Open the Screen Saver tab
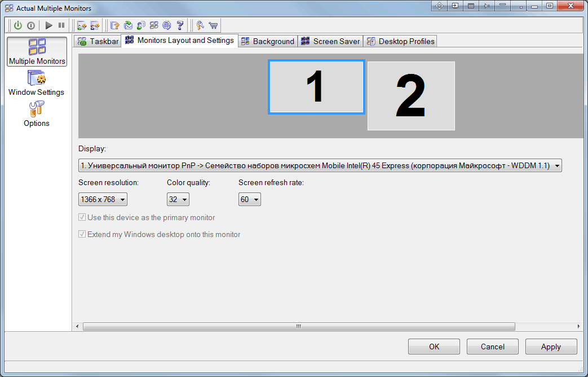Screen dimensions: 588x377 click(x=330, y=41)
